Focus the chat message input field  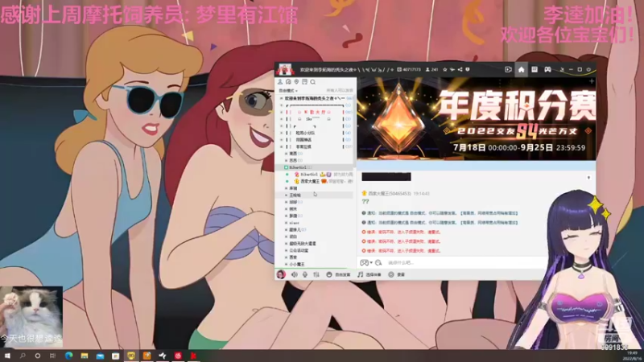coord(466,263)
